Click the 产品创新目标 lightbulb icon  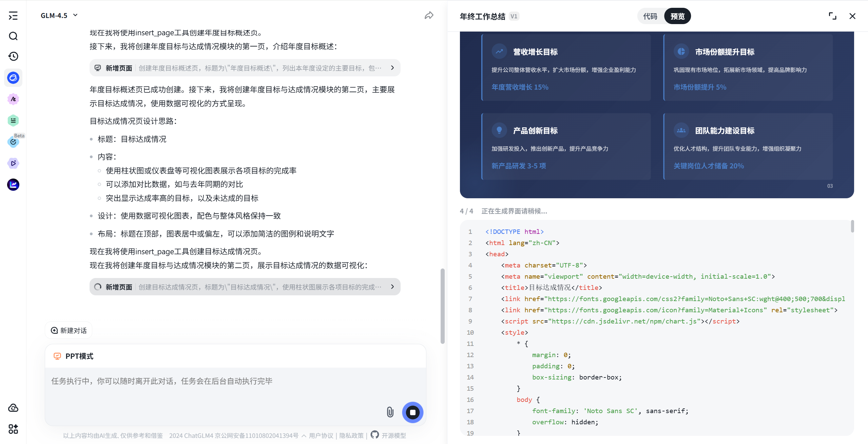pos(499,130)
